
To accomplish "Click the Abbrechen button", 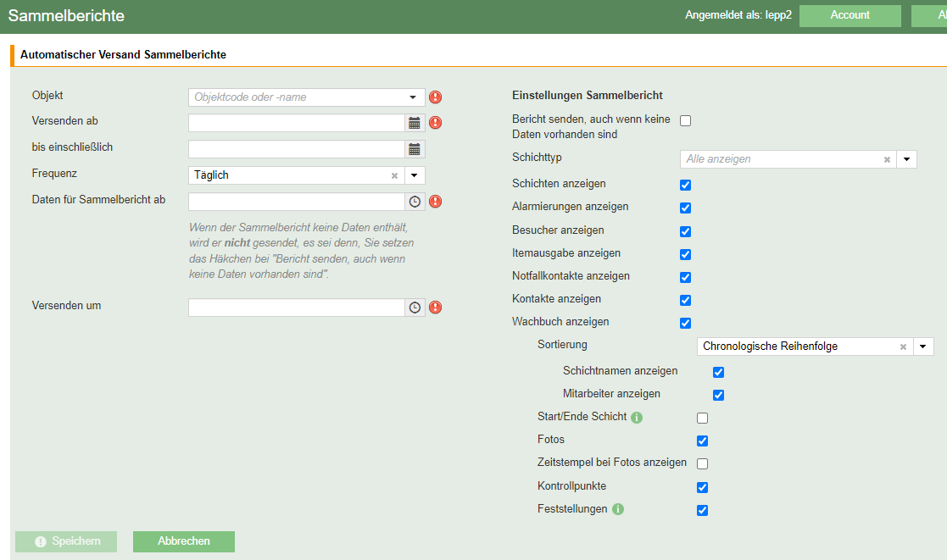I will pos(184,541).
